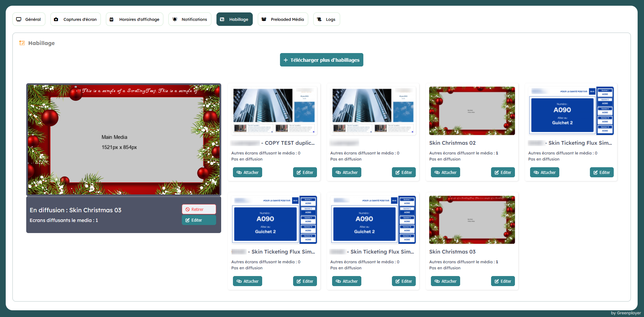Click the calendar icon on Horaires d'affichage
This screenshot has width=644, height=317.
(x=112, y=19)
